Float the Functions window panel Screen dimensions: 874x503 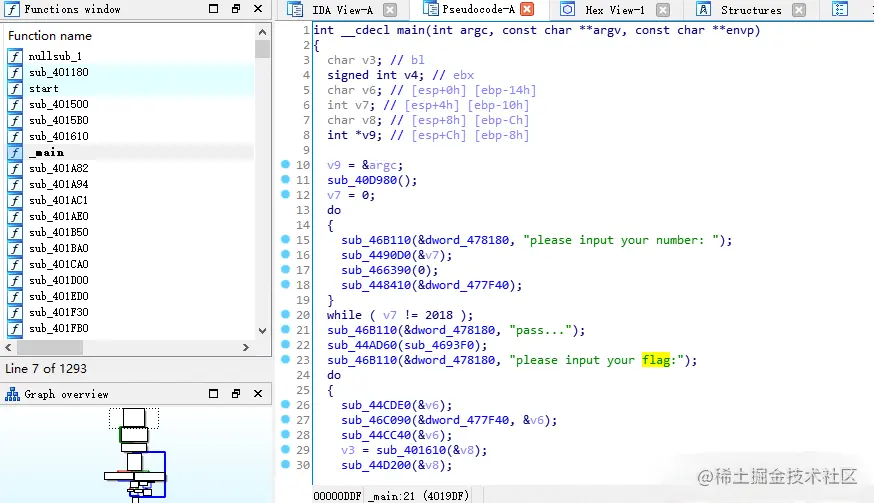click(236, 9)
